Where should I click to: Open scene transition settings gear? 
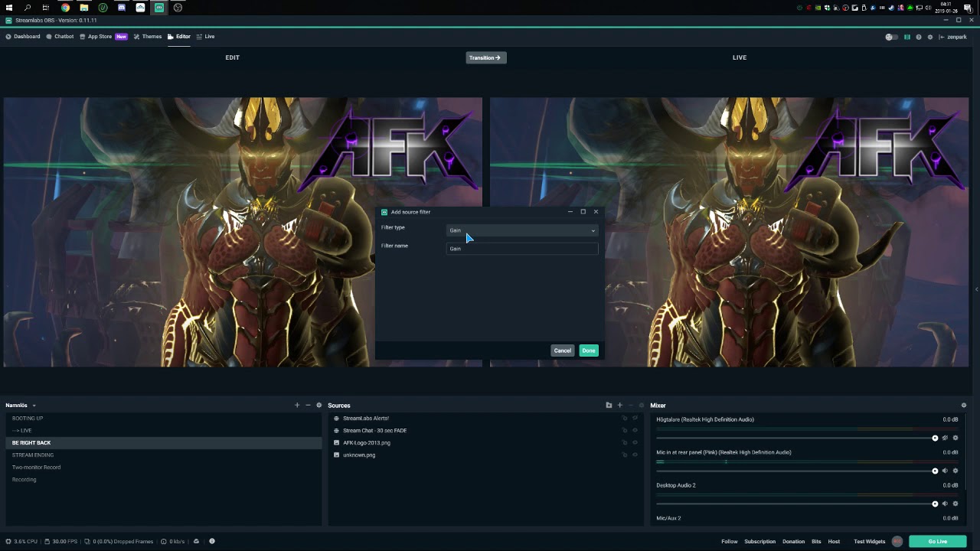pyautogui.click(x=319, y=406)
